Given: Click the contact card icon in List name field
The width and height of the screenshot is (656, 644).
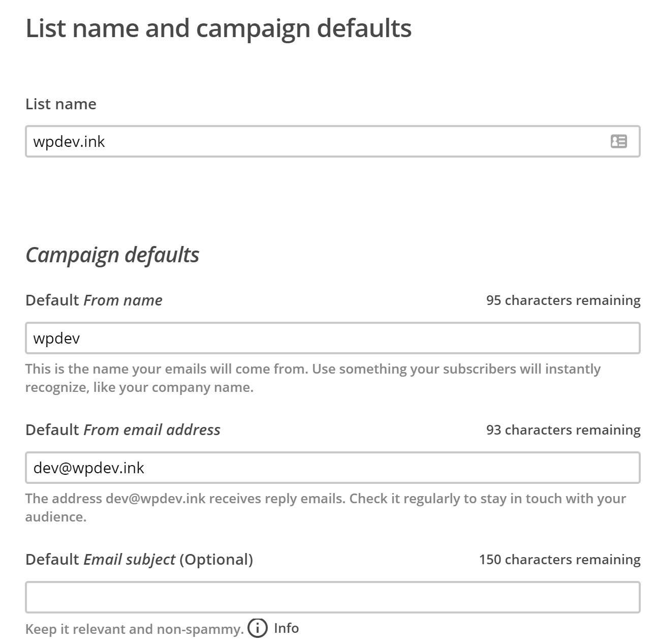Looking at the screenshot, I should click(618, 141).
